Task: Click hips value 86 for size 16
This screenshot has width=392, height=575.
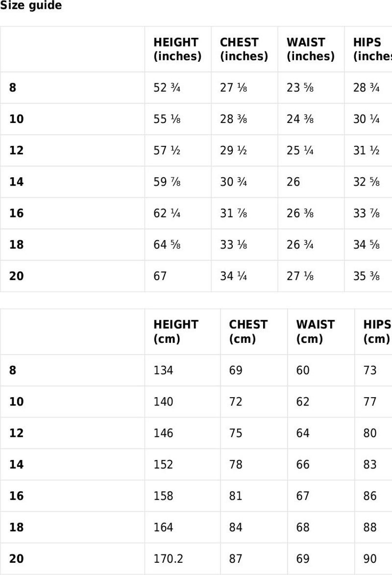Action: click(370, 496)
